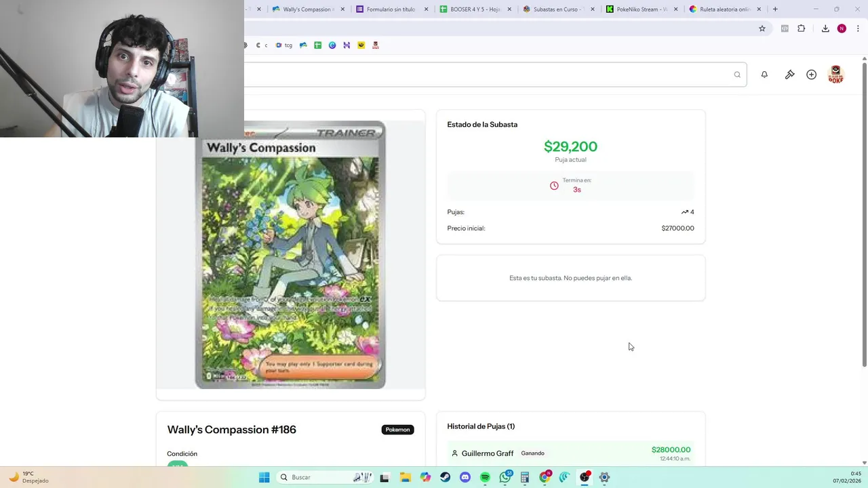Click bidder name Guillermo Graff

coord(488,453)
